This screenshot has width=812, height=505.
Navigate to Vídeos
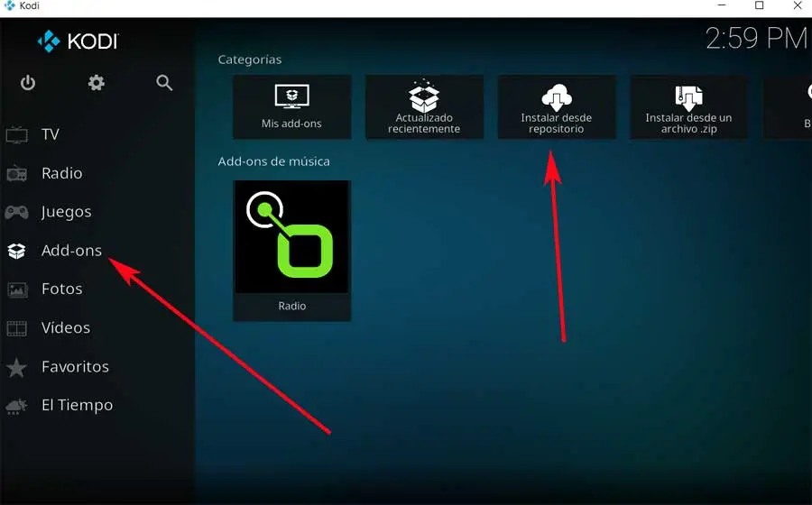[66, 327]
